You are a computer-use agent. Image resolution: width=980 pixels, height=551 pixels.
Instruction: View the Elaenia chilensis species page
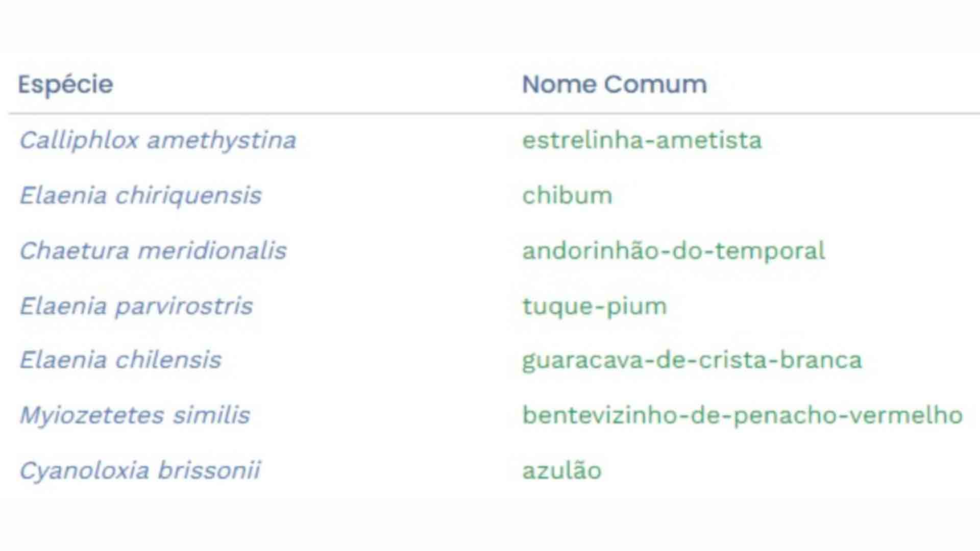tap(120, 360)
